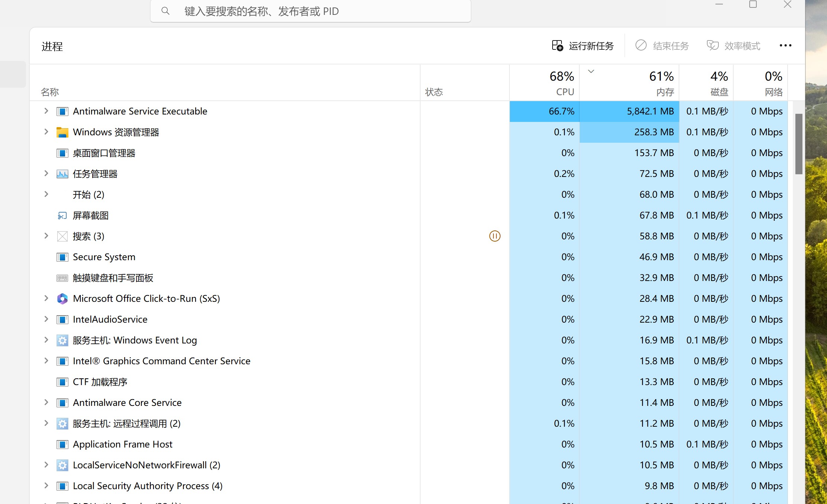Click the Search (搜索) process icon
The image size is (827, 504).
tap(62, 236)
